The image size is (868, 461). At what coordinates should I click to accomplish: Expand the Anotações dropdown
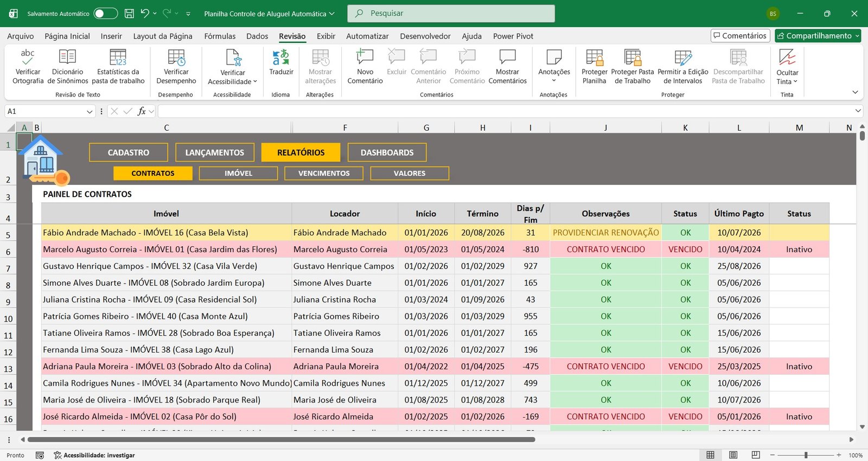[554, 81]
